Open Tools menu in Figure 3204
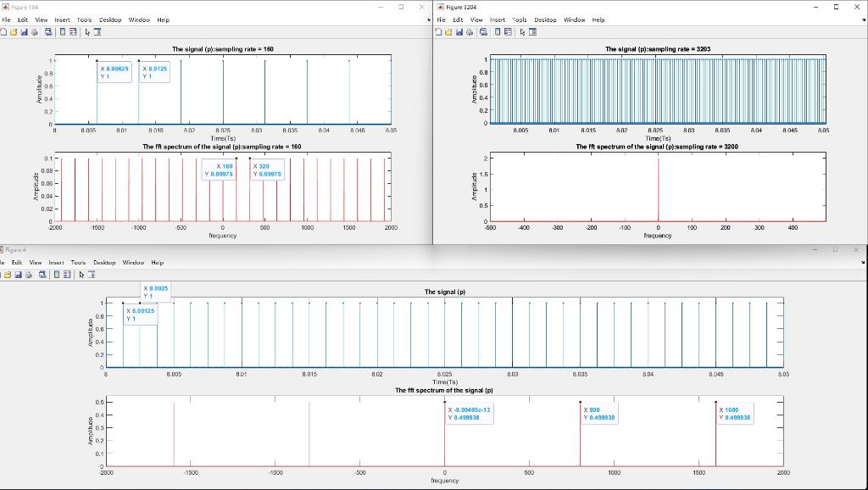The height and width of the screenshot is (490, 868). [x=520, y=20]
